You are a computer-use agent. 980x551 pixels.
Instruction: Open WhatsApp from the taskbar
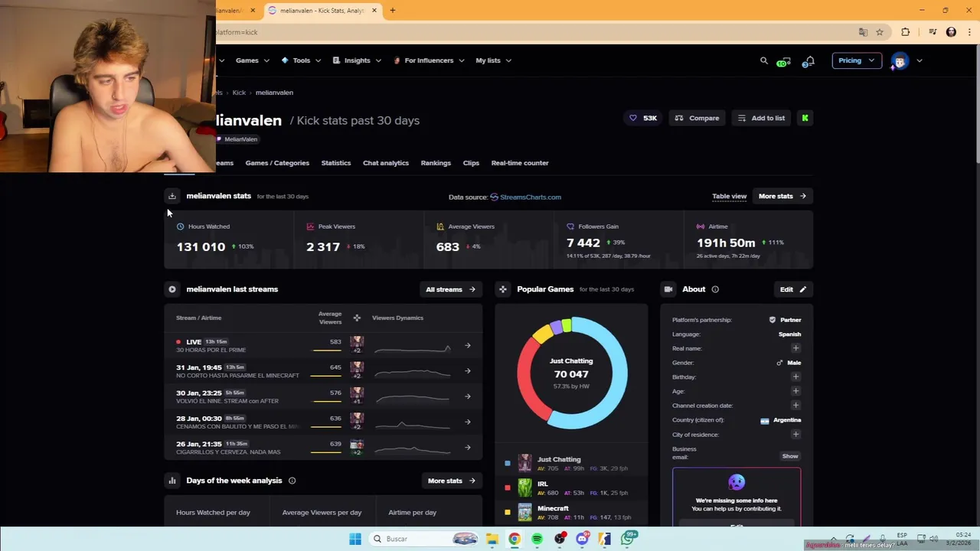pos(629,539)
